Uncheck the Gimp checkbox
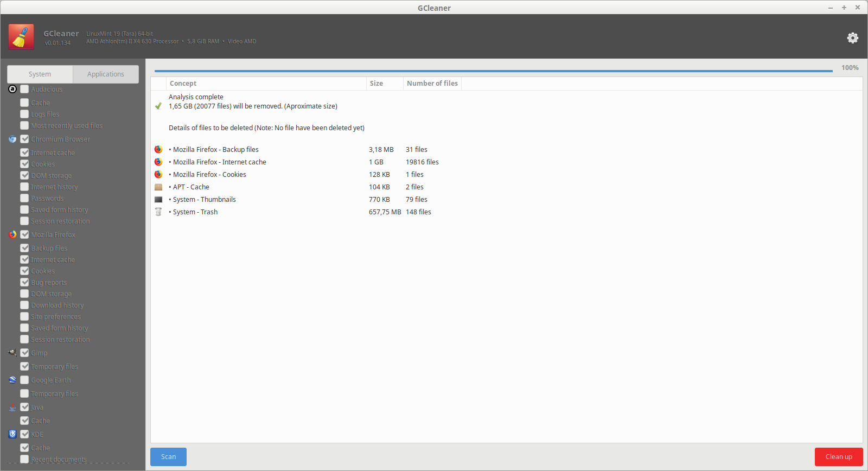868x471 pixels. coord(24,353)
